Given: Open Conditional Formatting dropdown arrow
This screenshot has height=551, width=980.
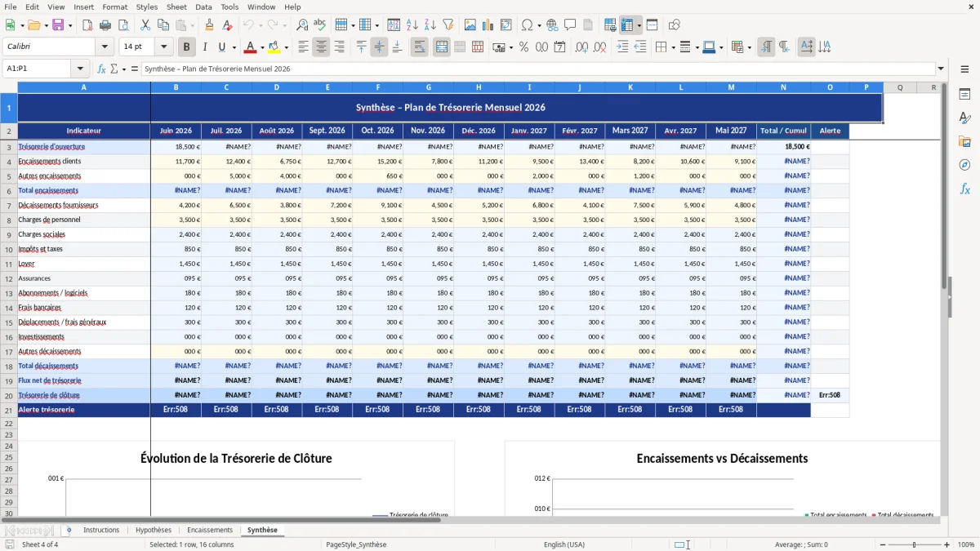Looking at the screenshot, I should point(749,47).
